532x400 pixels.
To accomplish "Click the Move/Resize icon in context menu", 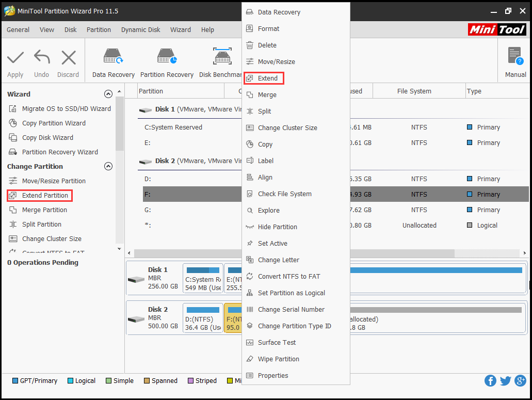I will [x=250, y=61].
